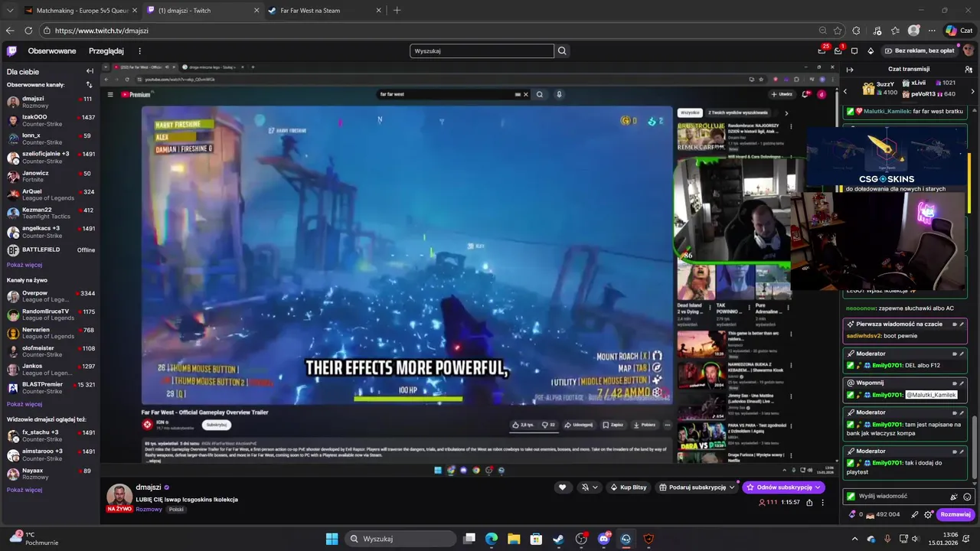The image size is (980, 551).
Task: Open Edge favorites list icon
Action: (895, 31)
